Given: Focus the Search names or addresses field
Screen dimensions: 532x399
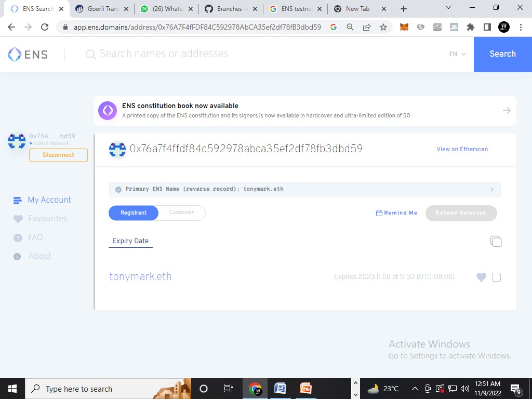Looking at the screenshot, I should point(164,54).
